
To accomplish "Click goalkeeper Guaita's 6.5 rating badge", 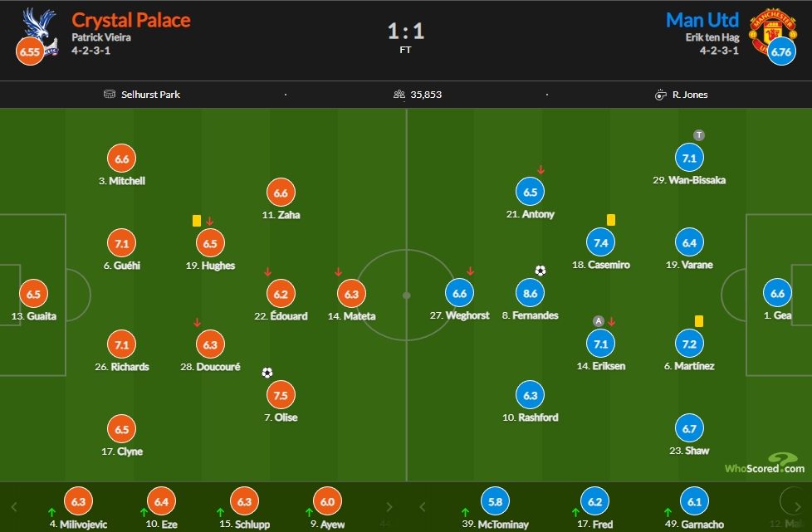I will click(x=33, y=294).
